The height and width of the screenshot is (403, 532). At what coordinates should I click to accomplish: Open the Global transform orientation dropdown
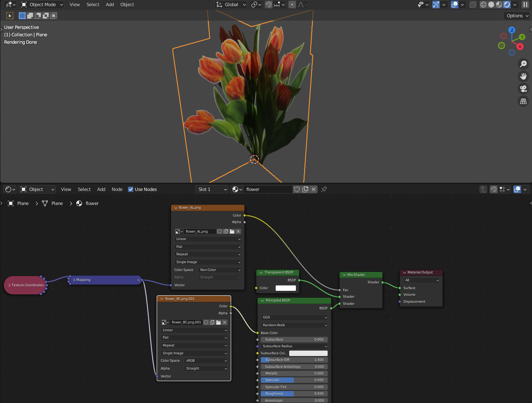[x=231, y=5]
